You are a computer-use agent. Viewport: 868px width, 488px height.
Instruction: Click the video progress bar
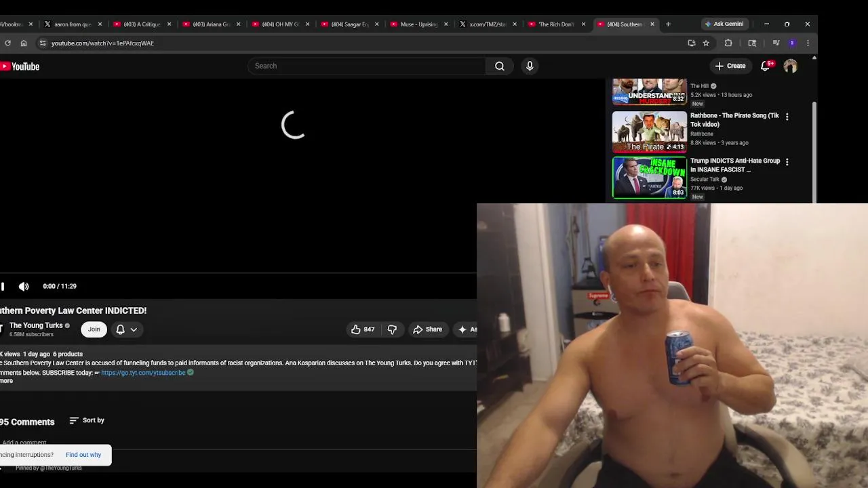(x=238, y=274)
